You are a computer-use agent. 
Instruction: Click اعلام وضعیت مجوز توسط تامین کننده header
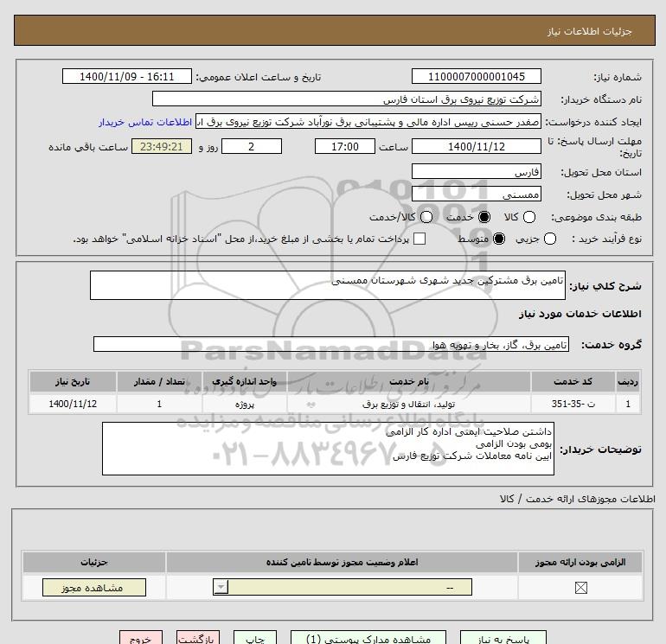342,562
